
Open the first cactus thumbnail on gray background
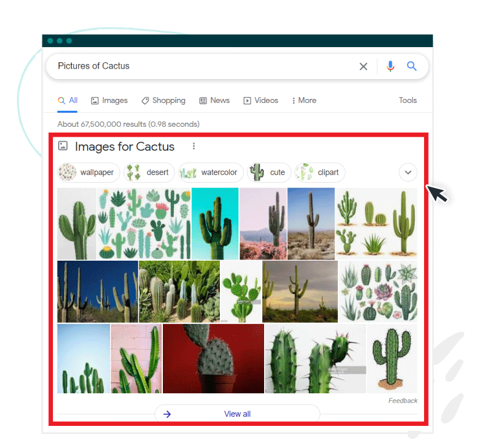(77, 223)
